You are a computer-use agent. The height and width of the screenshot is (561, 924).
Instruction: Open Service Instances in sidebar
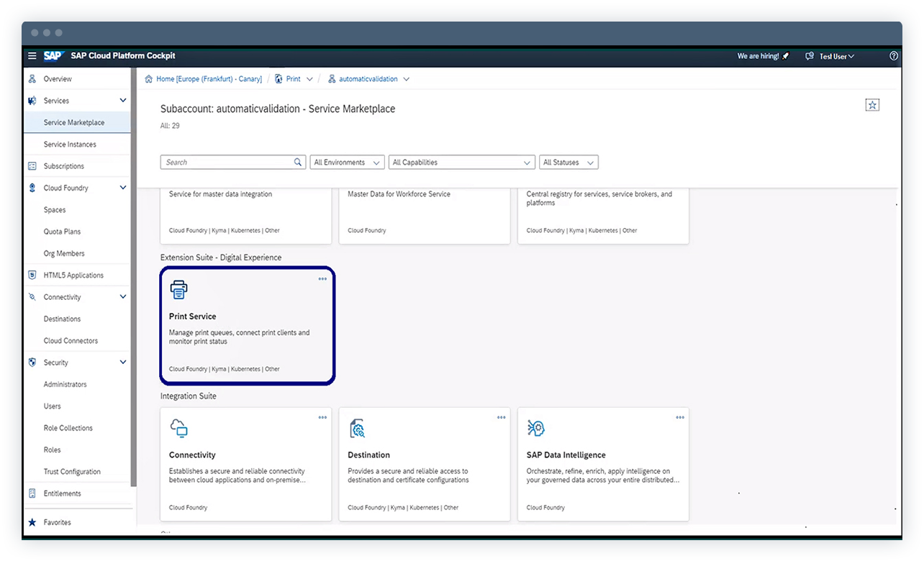70,145
